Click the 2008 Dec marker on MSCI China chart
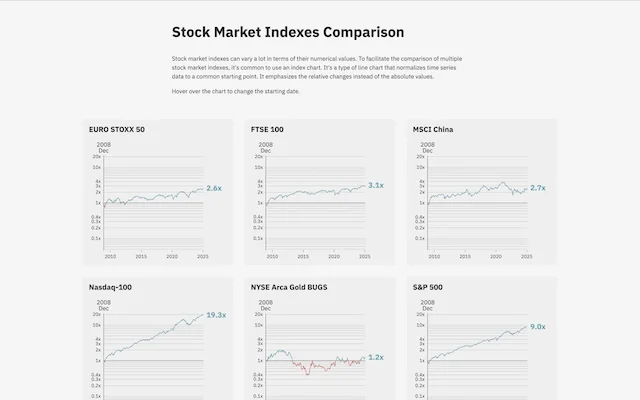The image size is (640, 400). 427,147
